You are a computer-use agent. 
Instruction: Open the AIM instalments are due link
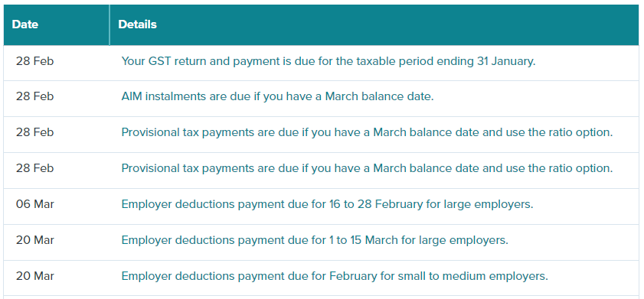coord(278,97)
